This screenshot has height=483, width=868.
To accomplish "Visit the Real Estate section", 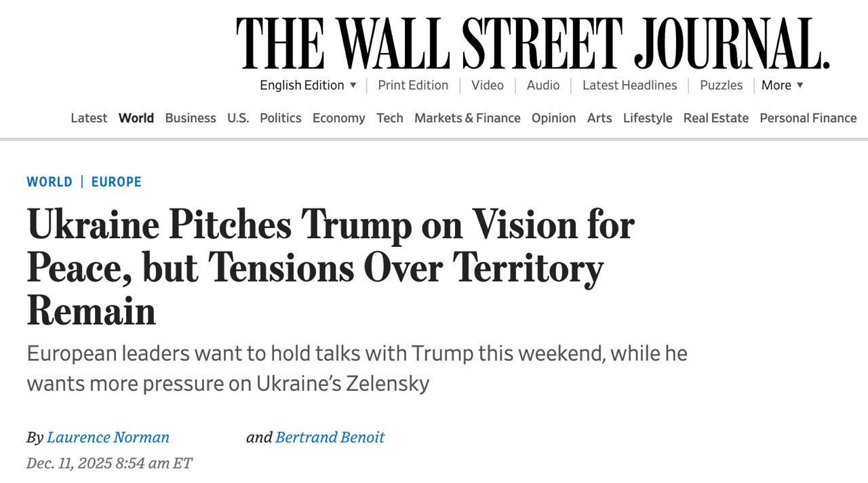I will click(x=716, y=118).
